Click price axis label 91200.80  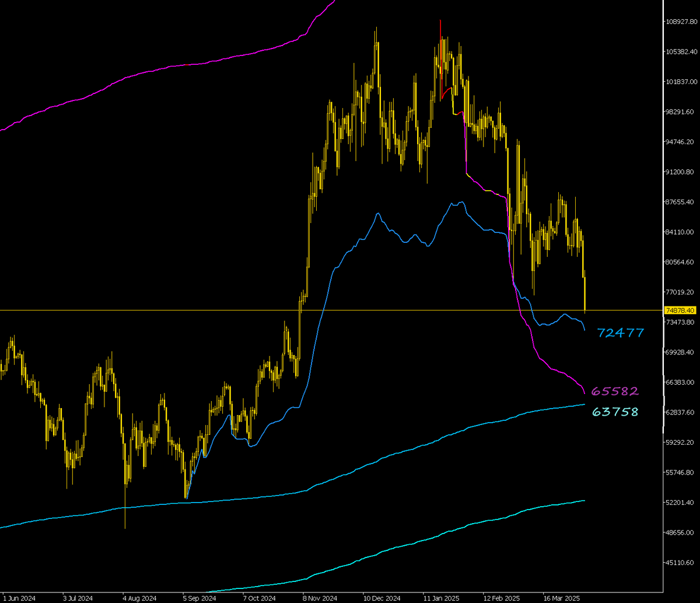(x=680, y=172)
